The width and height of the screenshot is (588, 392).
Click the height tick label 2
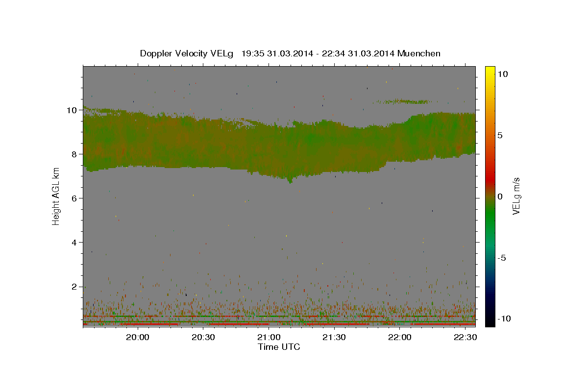(74, 287)
